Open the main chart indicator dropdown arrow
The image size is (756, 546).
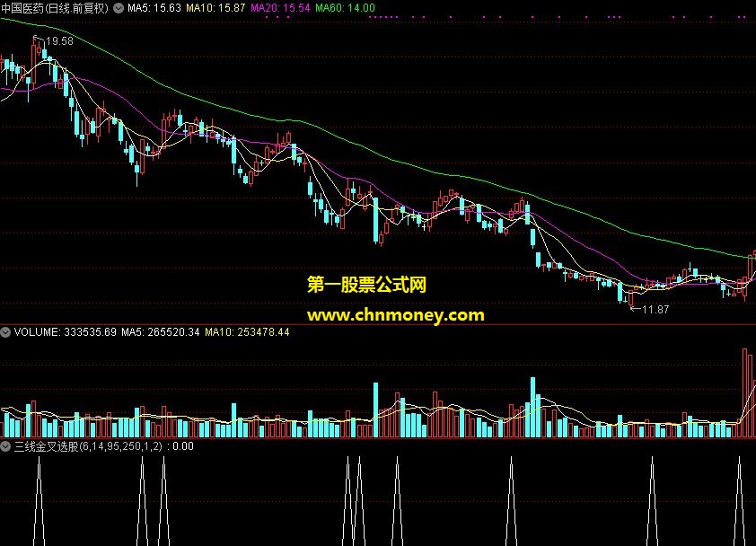tap(119, 8)
